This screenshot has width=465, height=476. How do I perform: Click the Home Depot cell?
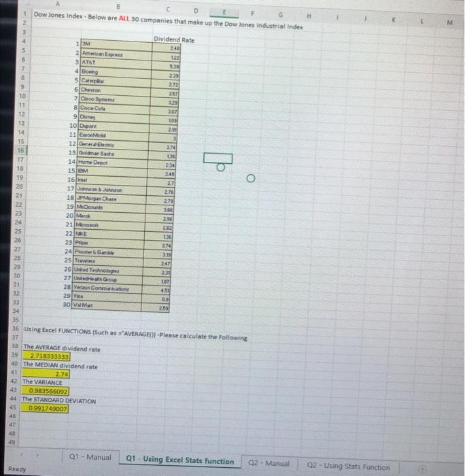pos(113,163)
